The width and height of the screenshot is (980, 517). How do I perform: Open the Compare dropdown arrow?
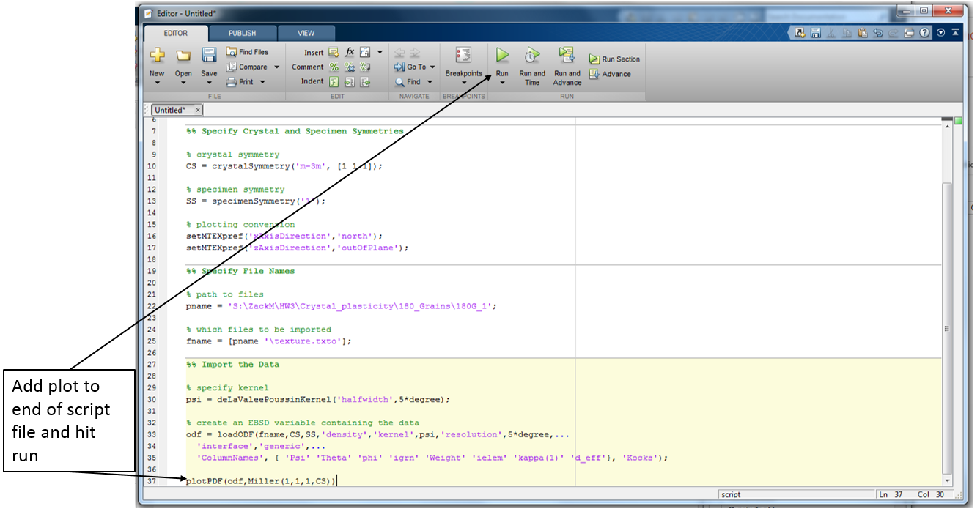[277, 67]
